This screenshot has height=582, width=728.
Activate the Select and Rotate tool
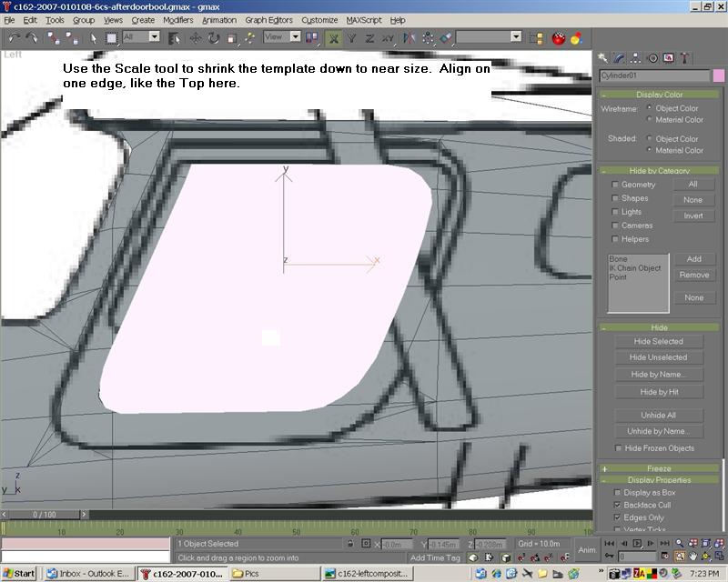tap(214, 38)
